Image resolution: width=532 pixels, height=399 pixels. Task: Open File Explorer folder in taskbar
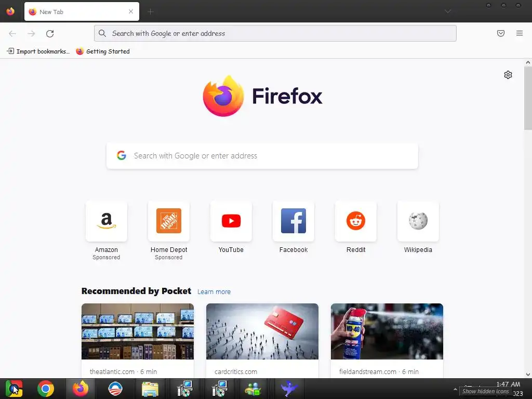tap(150, 389)
